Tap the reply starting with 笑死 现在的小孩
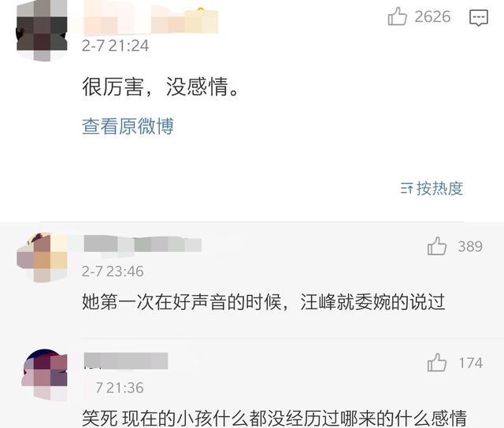The image size is (504, 428). [274, 419]
